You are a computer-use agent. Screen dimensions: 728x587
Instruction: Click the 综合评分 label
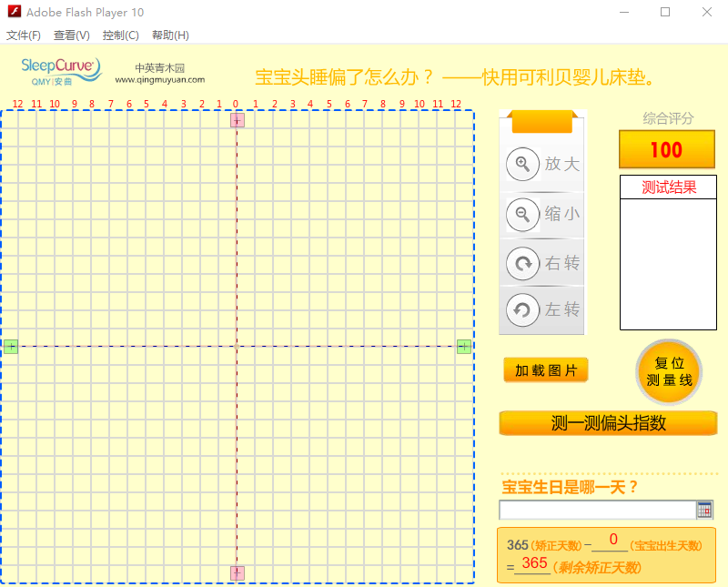click(668, 118)
